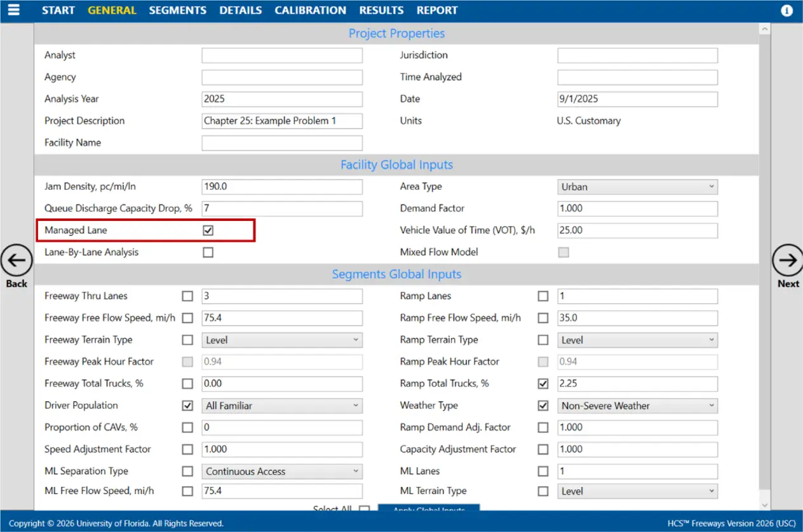Tick the Ramp Terrain Type checkbox
This screenshot has width=803, height=532.
pyautogui.click(x=543, y=340)
